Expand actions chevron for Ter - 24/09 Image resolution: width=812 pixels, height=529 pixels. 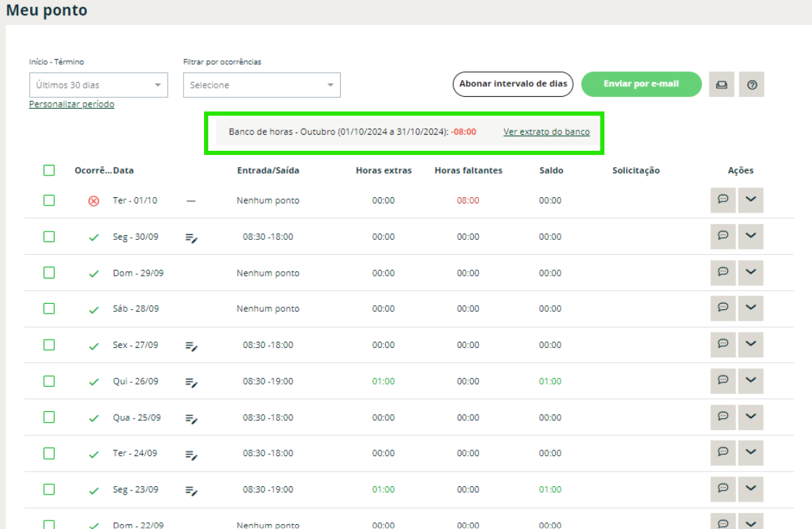750,453
